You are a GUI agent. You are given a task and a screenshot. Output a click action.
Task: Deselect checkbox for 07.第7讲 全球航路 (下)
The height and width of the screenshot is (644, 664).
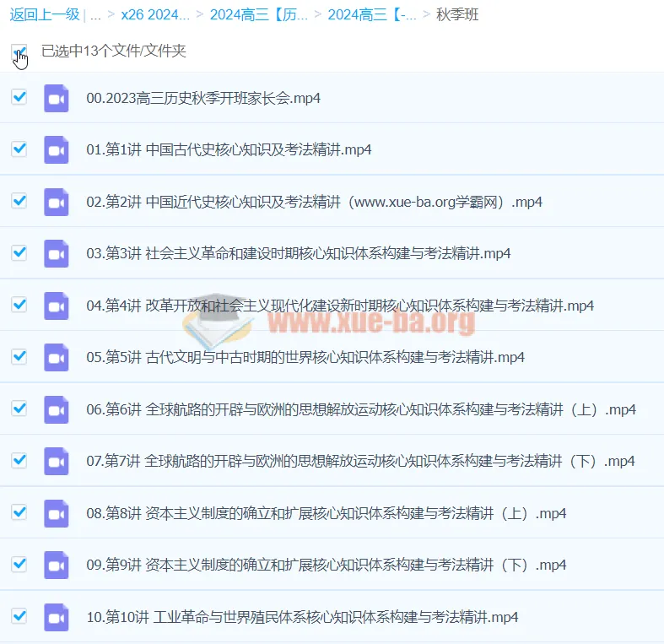19,461
